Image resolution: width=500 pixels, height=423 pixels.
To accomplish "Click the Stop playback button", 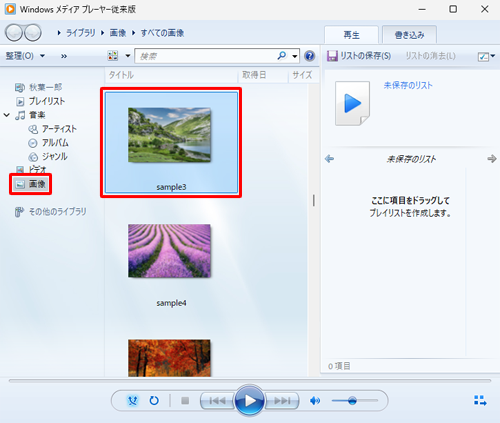I will (185, 400).
